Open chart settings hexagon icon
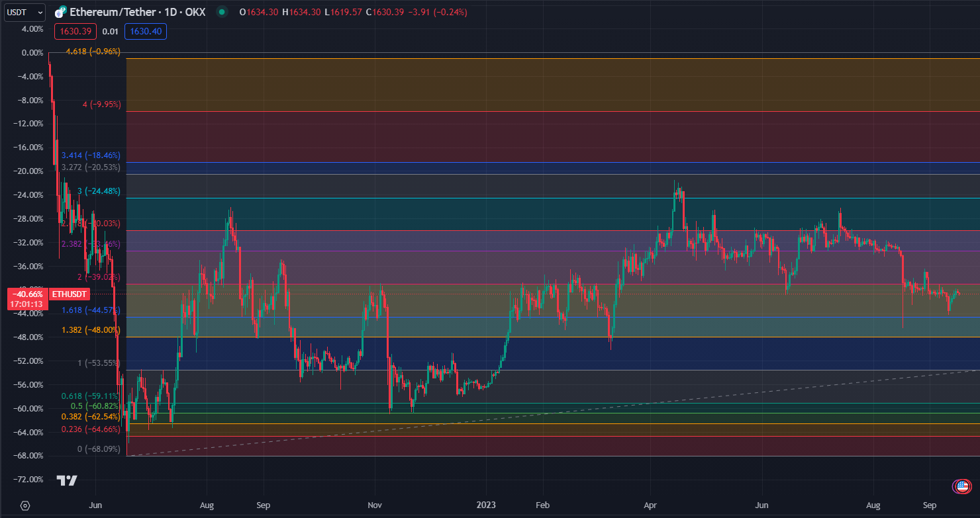 click(25, 505)
